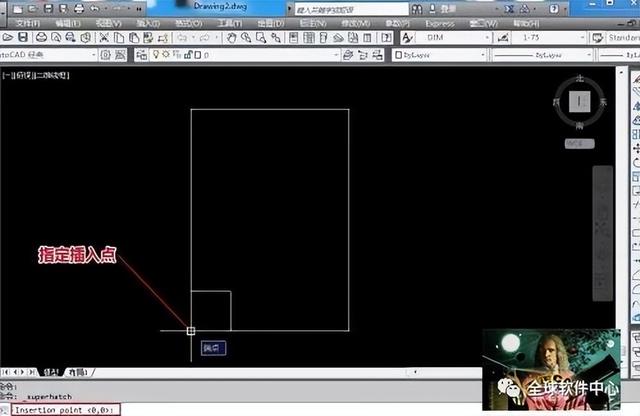This screenshot has width=640, height=416.
Task: Click the Publish icon on standard toolbar
Action: 71,38
